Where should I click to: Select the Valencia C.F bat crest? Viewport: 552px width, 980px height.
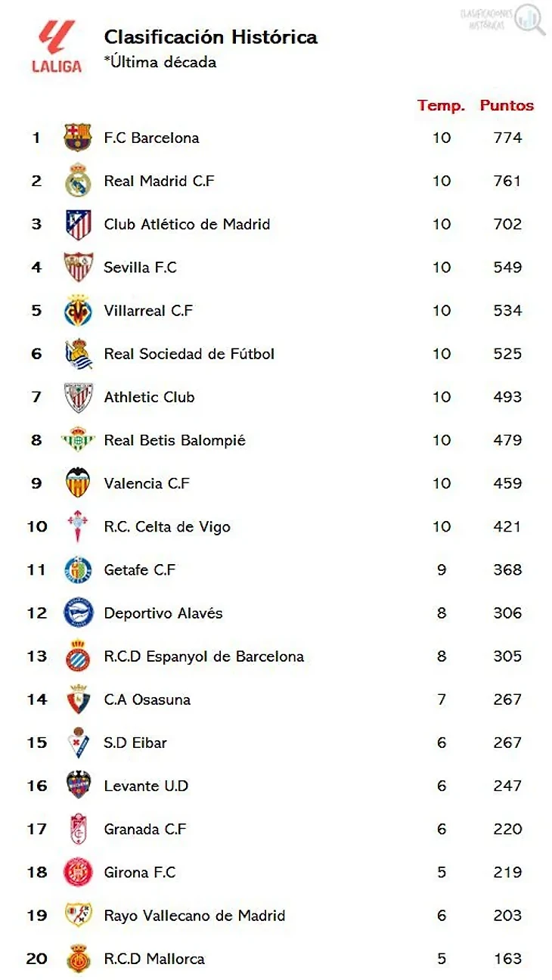pos(78,483)
